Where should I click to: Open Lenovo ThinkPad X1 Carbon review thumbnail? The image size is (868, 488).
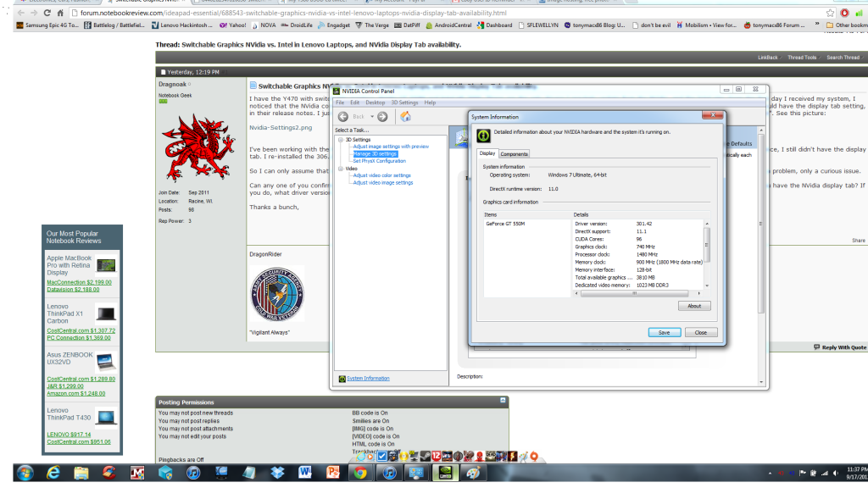click(x=106, y=313)
